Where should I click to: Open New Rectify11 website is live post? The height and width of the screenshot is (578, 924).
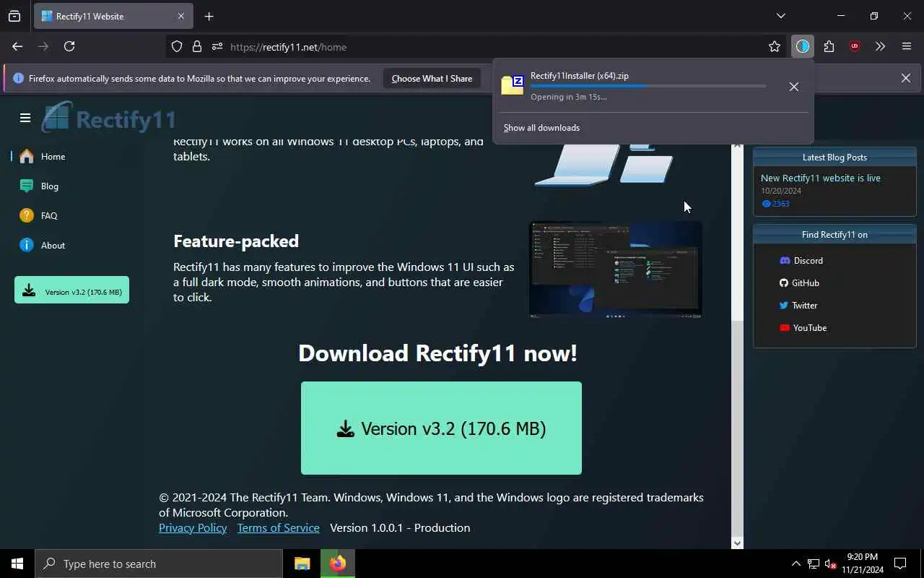point(821,178)
